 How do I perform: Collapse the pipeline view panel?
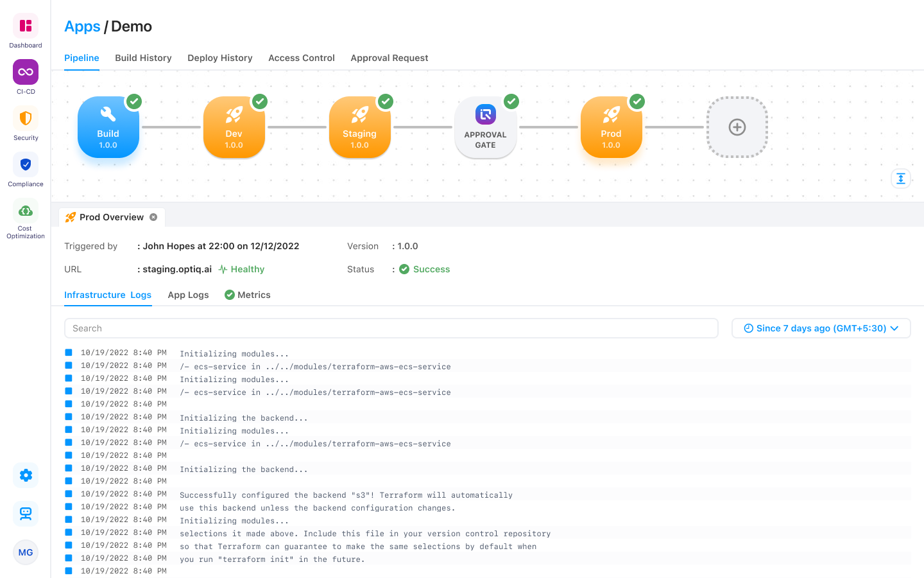pyautogui.click(x=901, y=179)
